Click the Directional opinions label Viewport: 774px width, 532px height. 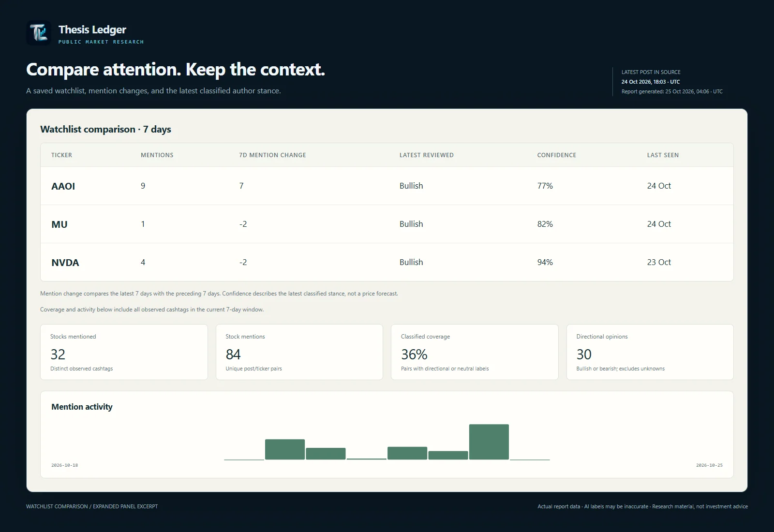point(602,337)
